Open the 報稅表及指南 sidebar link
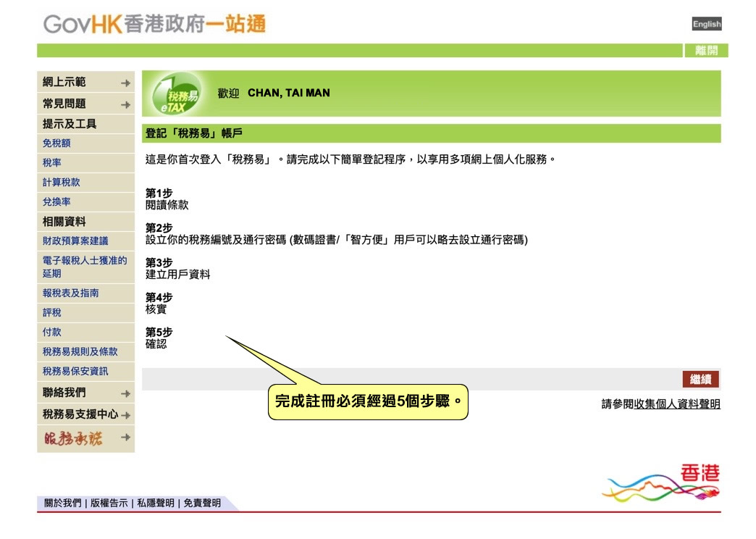The width and height of the screenshot is (756, 539). coord(70,293)
